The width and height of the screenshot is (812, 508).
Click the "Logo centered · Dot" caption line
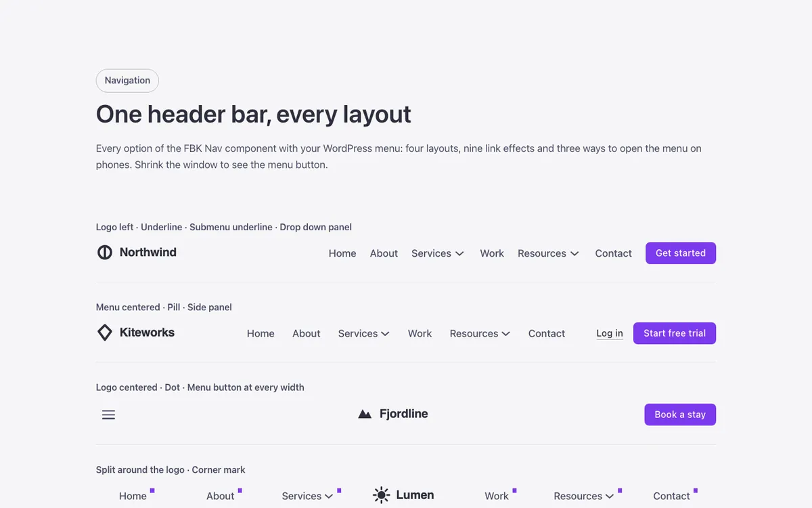click(x=200, y=387)
